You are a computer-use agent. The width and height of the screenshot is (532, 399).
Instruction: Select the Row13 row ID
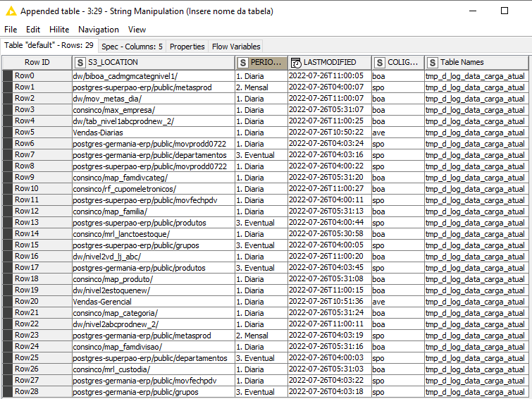tap(37, 223)
